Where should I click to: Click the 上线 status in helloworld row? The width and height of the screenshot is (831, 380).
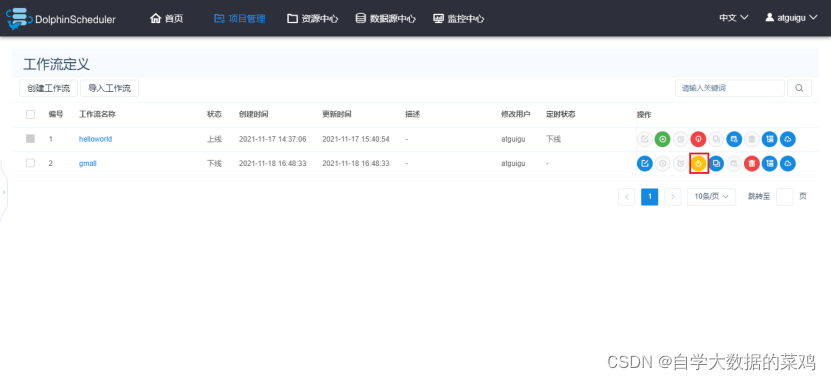(x=214, y=139)
